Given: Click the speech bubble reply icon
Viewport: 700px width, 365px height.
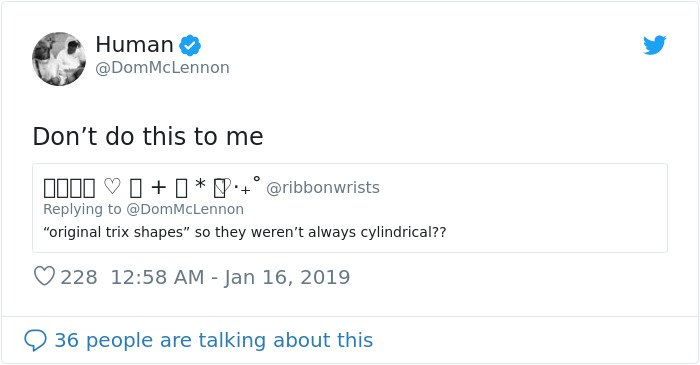Looking at the screenshot, I should click(x=35, y=340).
